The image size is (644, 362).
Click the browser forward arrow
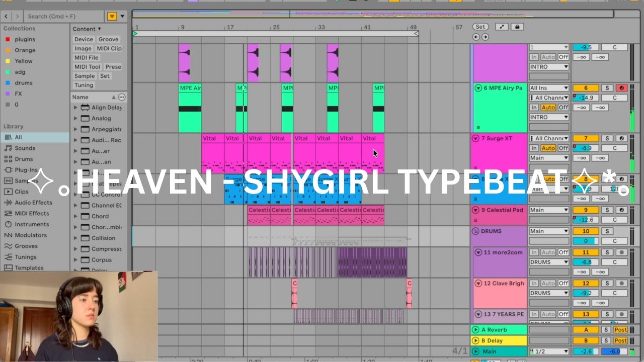[x=18, y=17]
